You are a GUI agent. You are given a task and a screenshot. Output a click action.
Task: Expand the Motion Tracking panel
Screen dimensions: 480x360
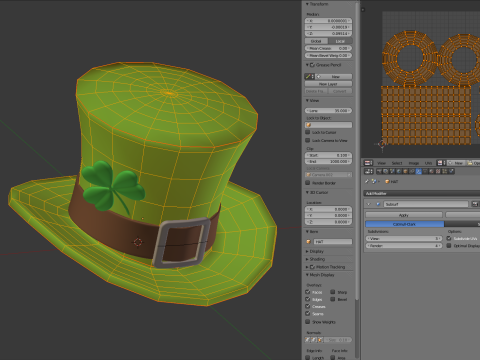click(x=307, y=267)
